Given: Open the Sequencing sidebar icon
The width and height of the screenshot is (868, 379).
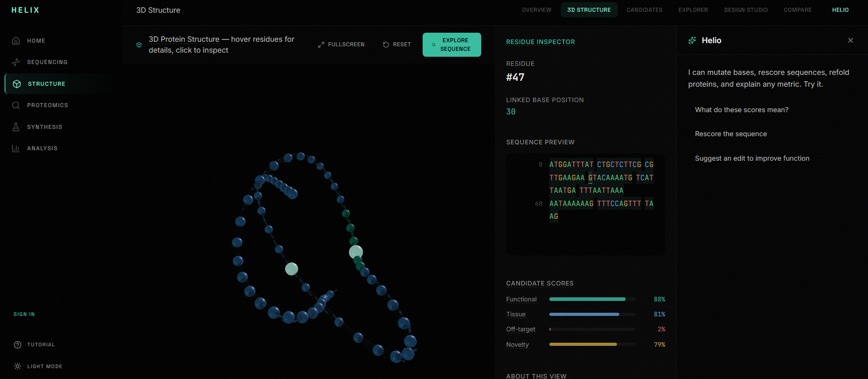Looking at the screenshot, I should point(16,62).
